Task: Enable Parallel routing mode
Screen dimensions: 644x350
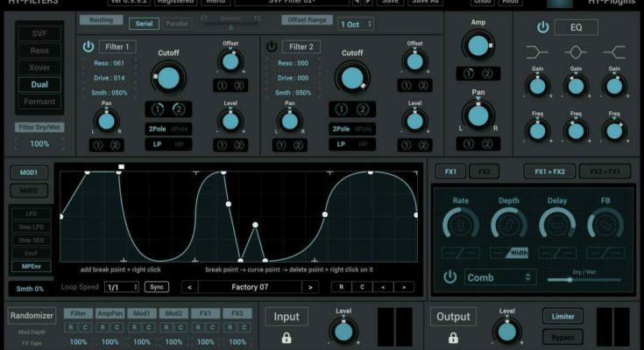Action: pyautogui.click(x=177, y=23)
